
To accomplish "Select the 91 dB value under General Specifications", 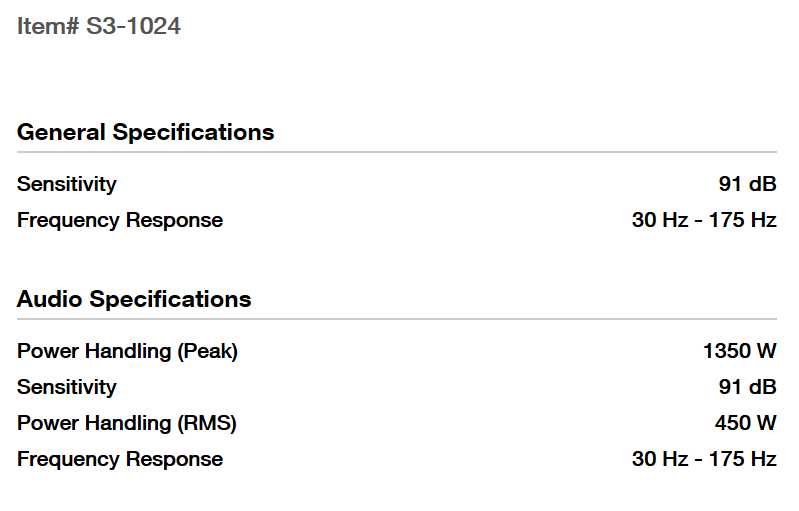I will coord(747,184).
